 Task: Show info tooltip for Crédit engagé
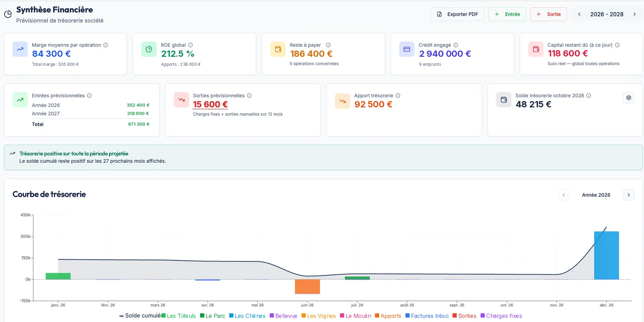pyautogui.click(x=456, y=45)
